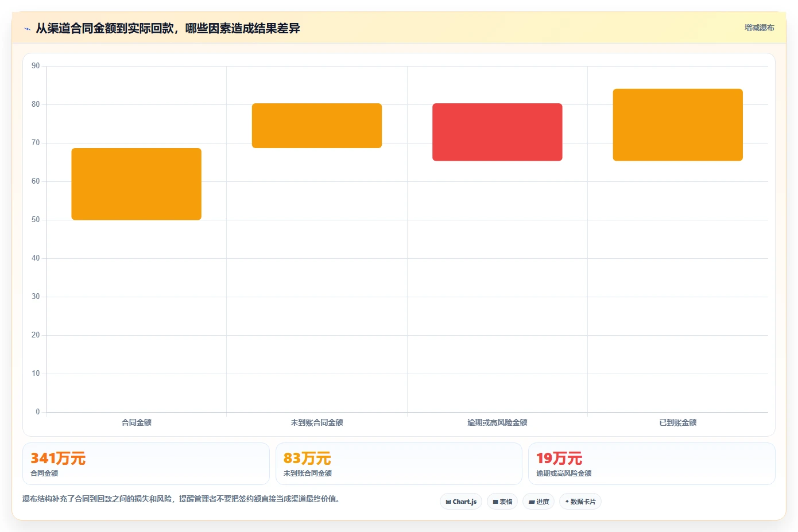798x532 pixels.
Task: Click the 未到账合同金额 x-axis label
Action: (317, 422)
